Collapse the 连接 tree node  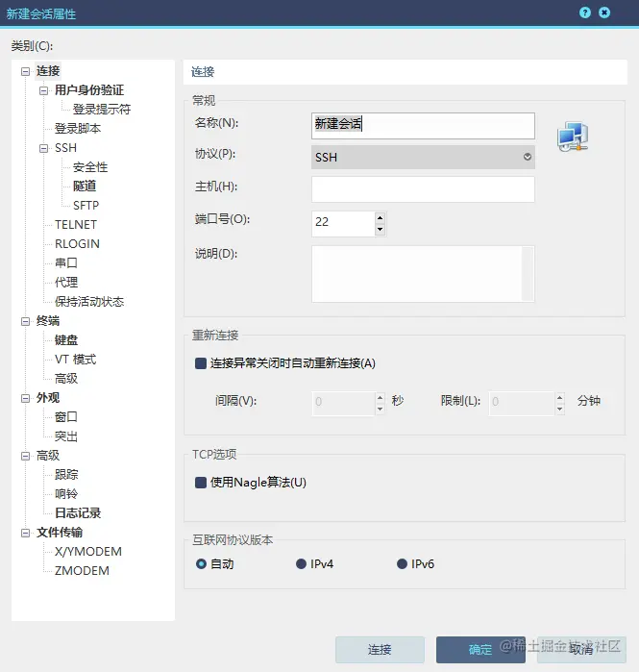26,71
